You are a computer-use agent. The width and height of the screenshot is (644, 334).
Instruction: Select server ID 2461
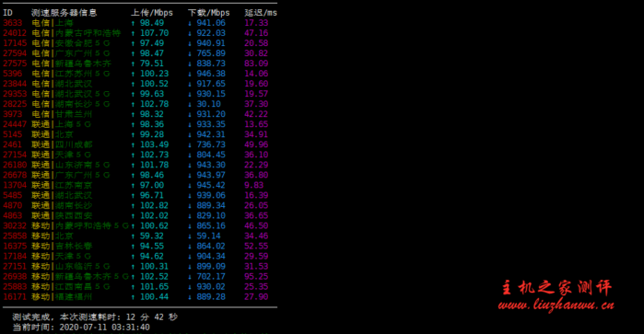point(12,144)
